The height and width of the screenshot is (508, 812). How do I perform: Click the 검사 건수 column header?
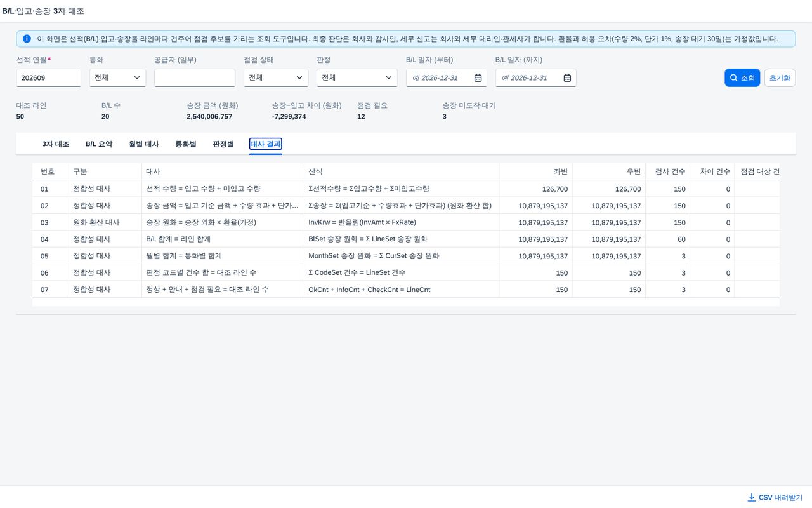668,171
